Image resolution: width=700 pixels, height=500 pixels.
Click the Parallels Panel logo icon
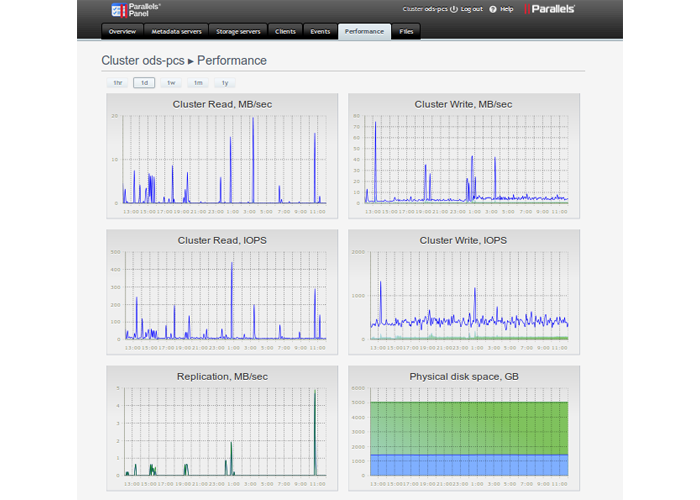(x=120, y=8)
